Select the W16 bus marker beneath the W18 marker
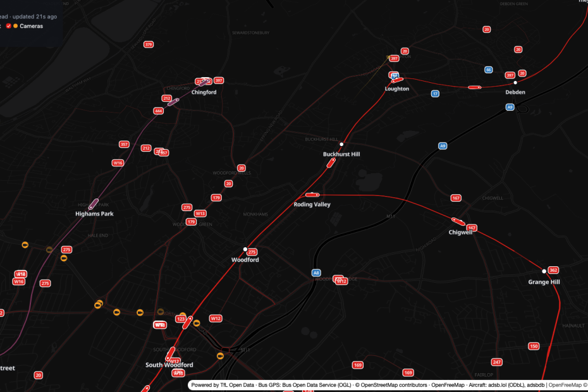Image resolution: width=588 pixels, height=392 pixels. click(x=19, y=281)
